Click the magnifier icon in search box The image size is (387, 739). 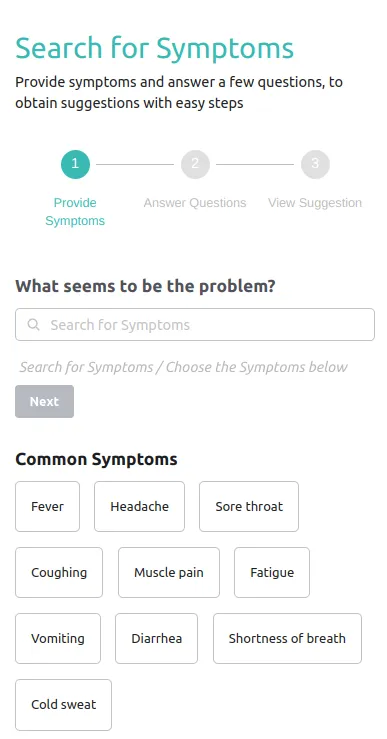(x=33, y=325)
